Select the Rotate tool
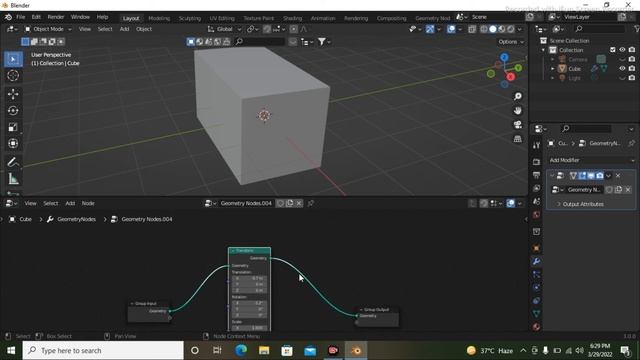The width and height of the screenshot is (640, 360). coord(13,111)
